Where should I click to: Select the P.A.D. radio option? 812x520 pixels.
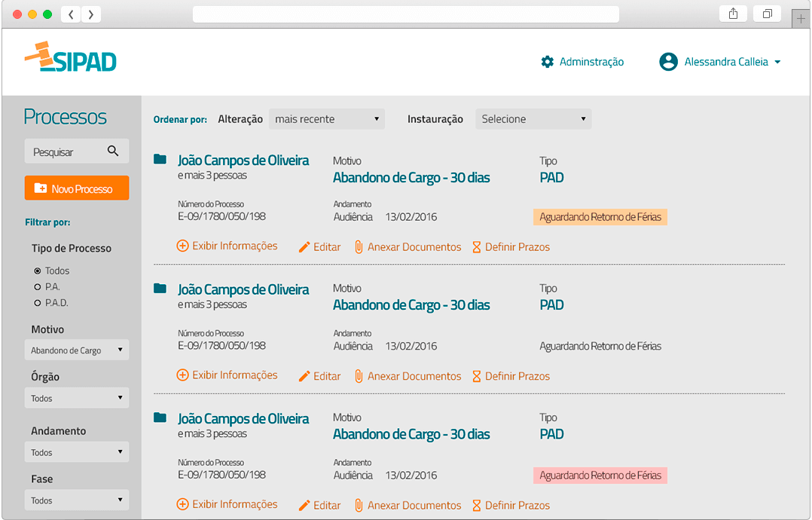38,303
